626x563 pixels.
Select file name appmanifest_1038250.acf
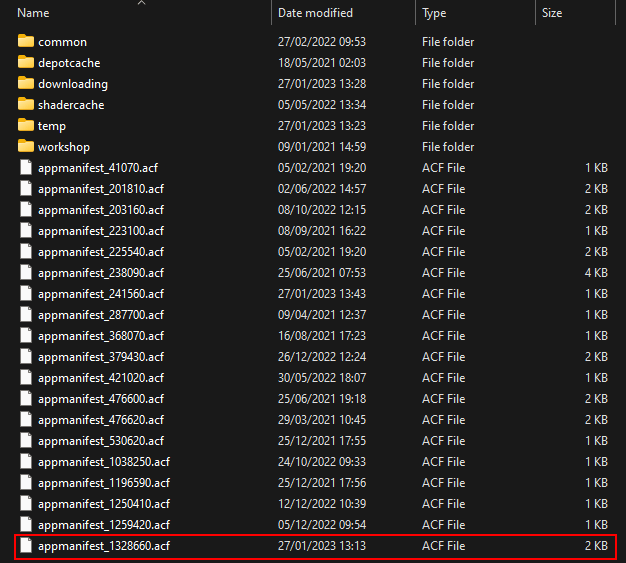104,462
